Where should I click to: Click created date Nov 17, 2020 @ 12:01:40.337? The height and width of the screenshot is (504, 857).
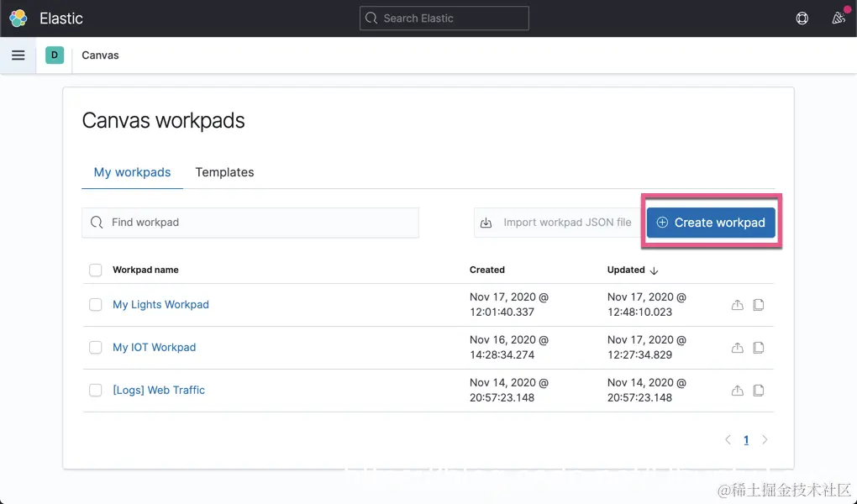click(x=509, y=304)
